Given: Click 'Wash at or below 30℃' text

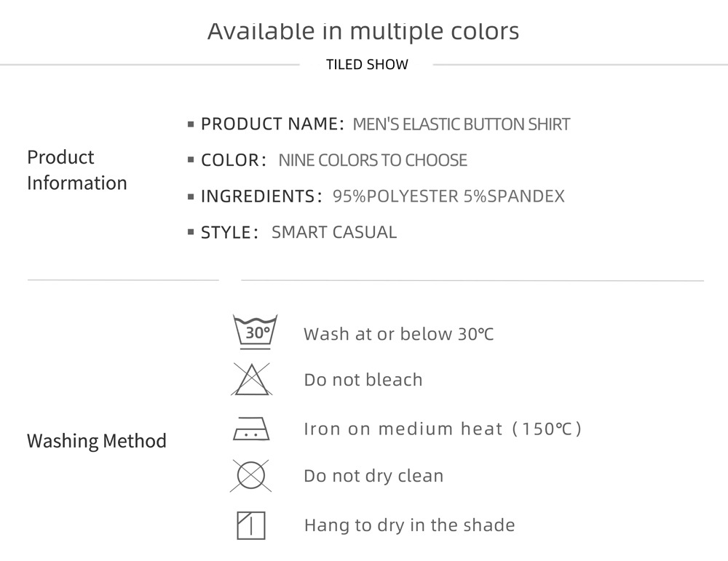Looking at the screenshot, I should 398,334.
